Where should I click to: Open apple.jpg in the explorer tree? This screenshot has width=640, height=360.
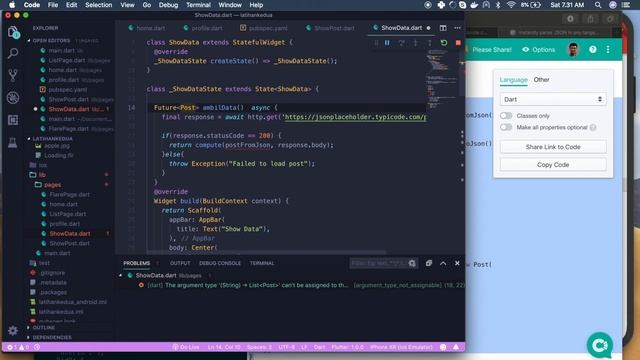pyautogui.click(x=57, y=146)
